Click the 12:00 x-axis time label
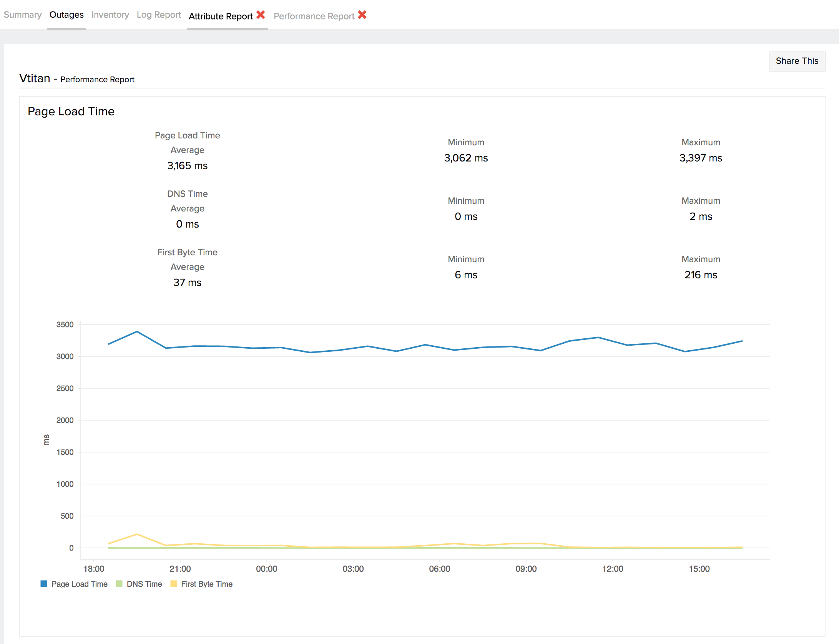 pyautogui.click(x=613, y=569)
